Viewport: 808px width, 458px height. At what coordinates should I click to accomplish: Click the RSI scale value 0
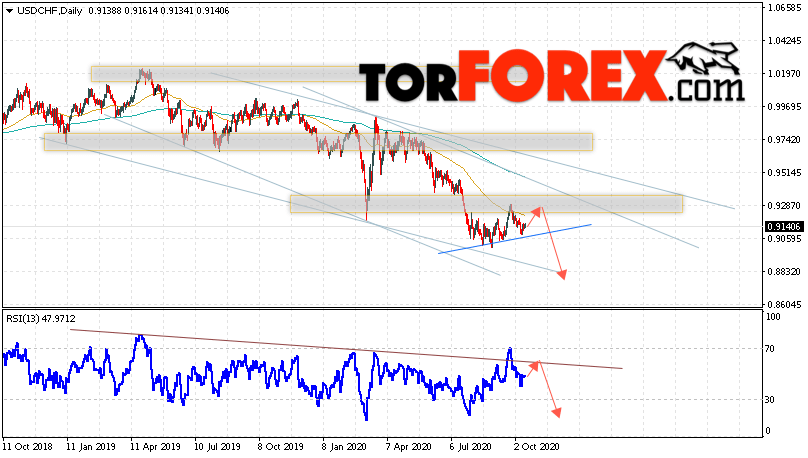pyautogui.click(x=768, y=431)
